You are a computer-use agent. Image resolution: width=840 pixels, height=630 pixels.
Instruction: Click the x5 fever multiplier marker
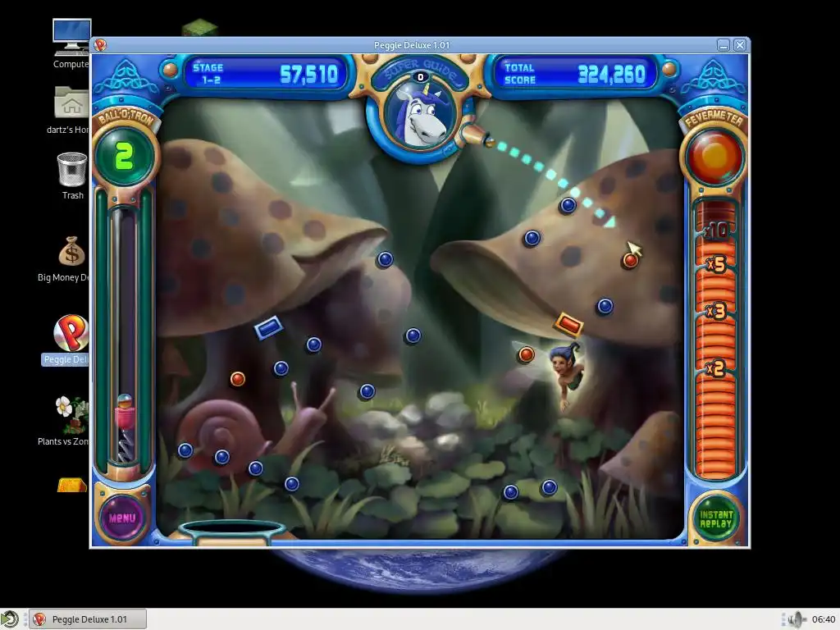pyautogui.click(x=716, y=264)
